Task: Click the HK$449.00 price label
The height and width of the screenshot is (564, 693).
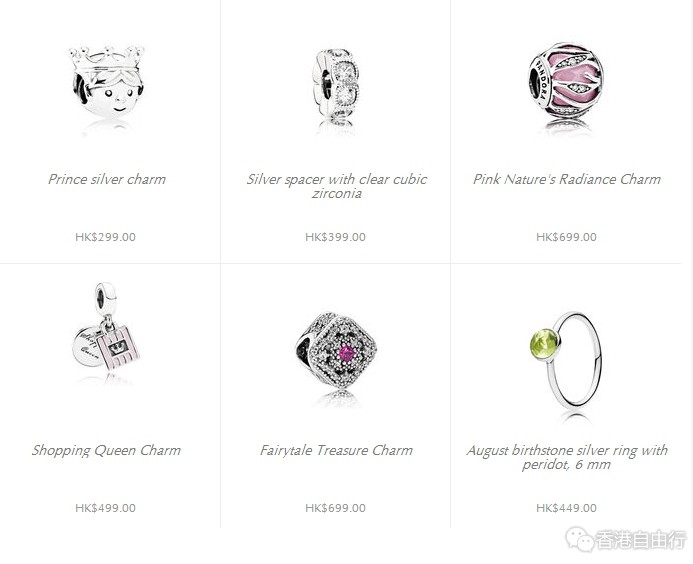Action: (x=566, y=508)
